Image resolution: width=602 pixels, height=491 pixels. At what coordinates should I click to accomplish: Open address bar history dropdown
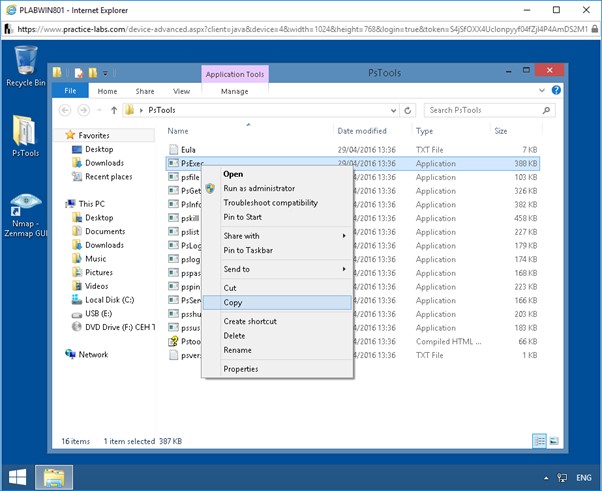click(x=393, y=111)
